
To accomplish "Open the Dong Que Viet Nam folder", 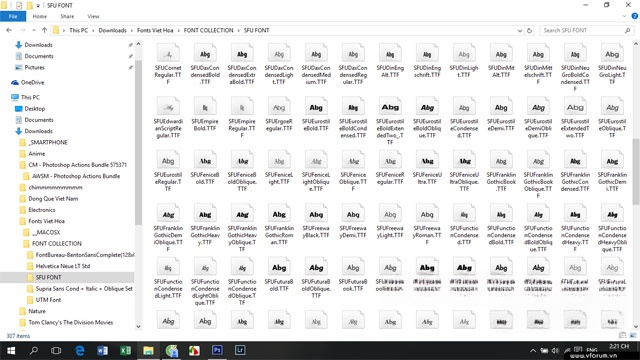I will [x=53, y=198].
